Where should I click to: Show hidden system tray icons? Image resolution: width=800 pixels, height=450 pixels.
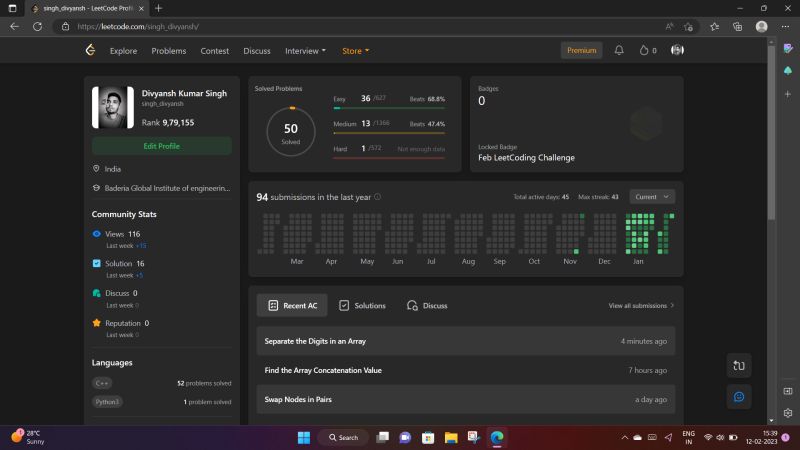(x=624, y=437)
